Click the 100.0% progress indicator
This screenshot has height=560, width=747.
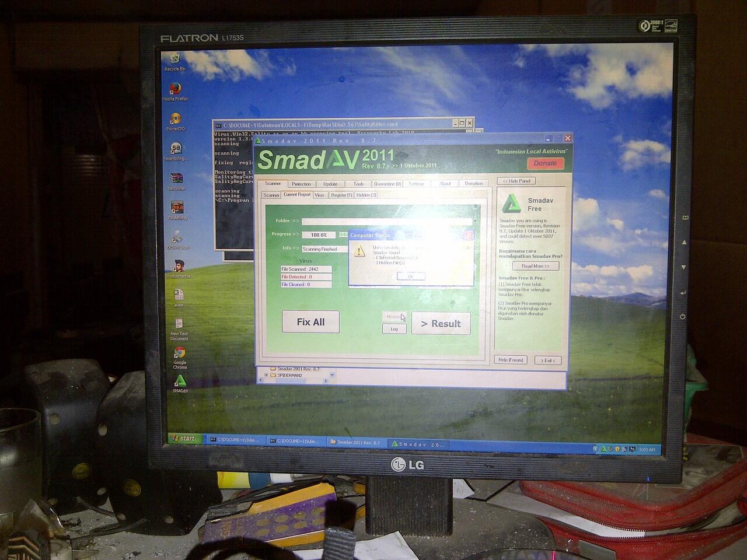tap(319, 235)
